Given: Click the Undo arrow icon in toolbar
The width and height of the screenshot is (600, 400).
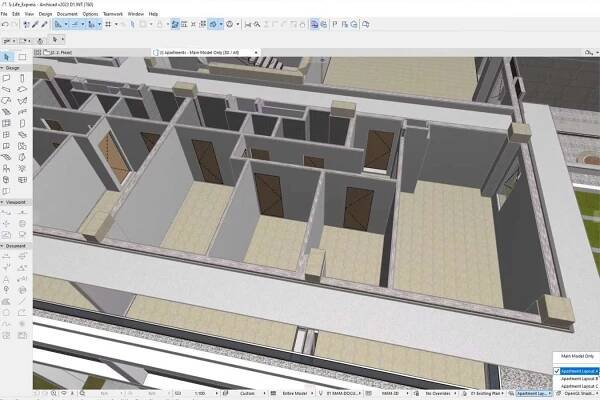Looking at the screenshot, I should click(8, 23).
